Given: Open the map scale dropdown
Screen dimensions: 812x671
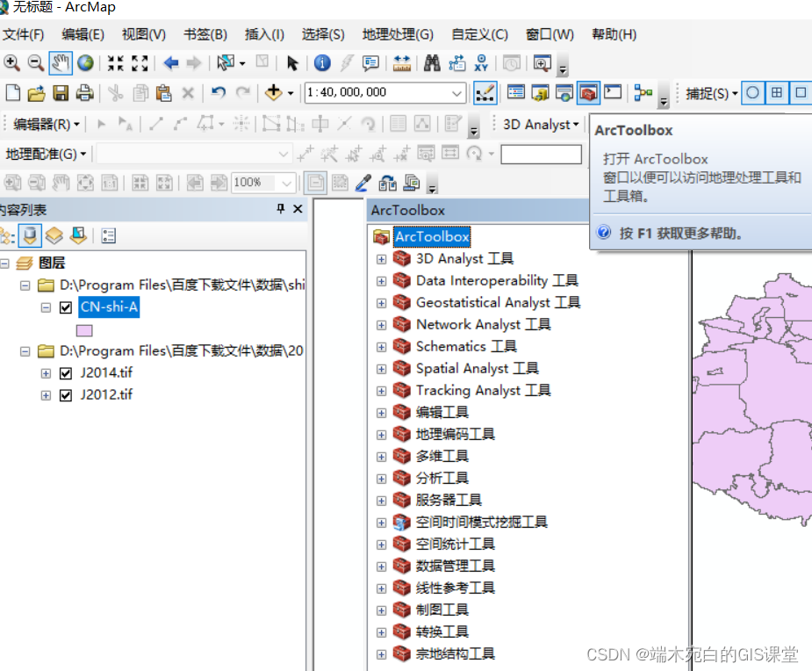Looking at the screenshot, I should 456,93.
